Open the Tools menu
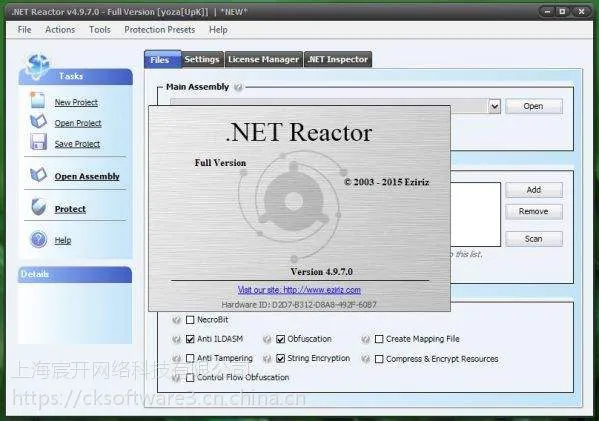599x421 pixels. [100, 30]
